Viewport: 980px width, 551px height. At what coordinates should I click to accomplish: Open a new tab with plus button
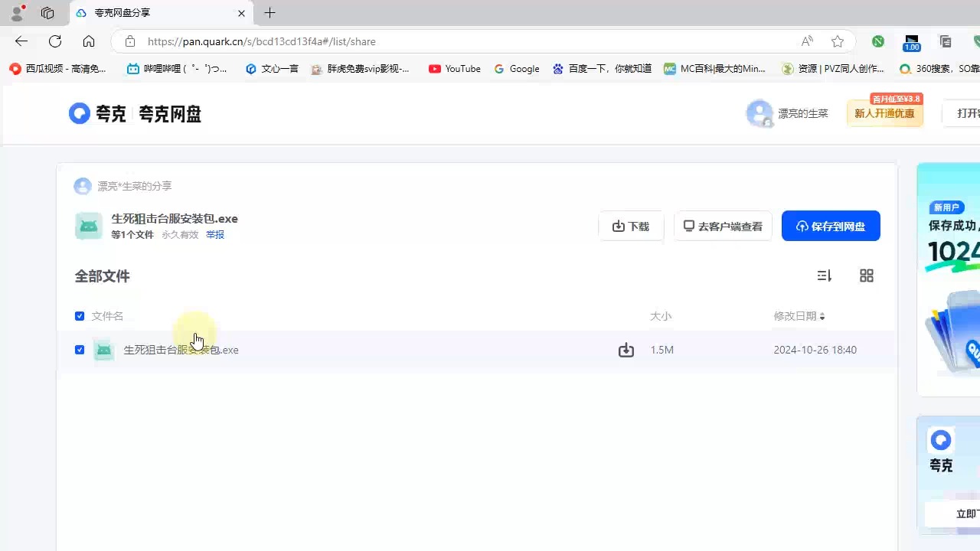pyautogui.click(x=269, y=13)
